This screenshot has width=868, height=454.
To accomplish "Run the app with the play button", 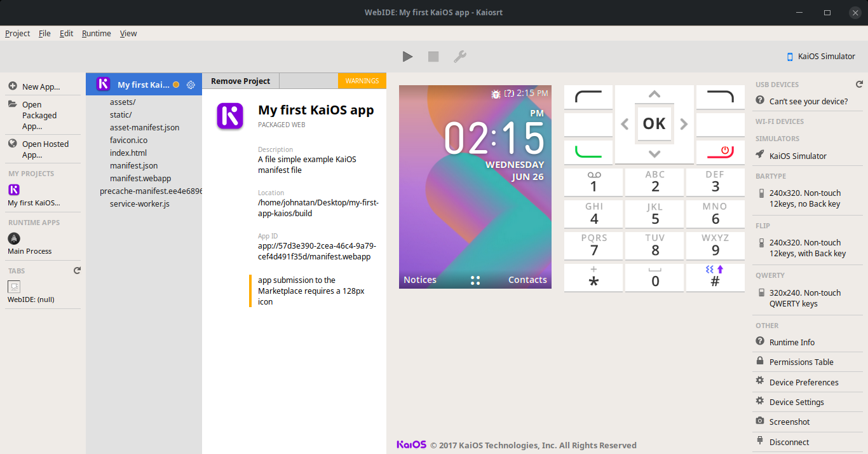I will tap(407, 57).
